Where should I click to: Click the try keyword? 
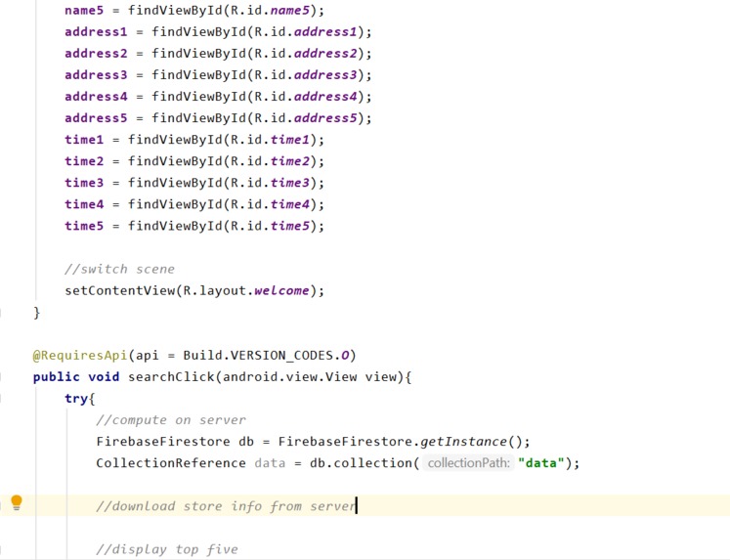pyautogui.click(x=76, y=399)
